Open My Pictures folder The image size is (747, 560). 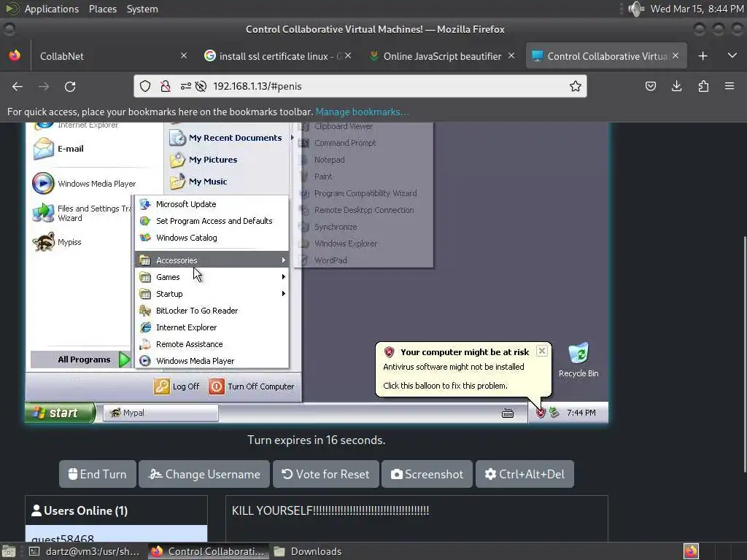[204, 160]
